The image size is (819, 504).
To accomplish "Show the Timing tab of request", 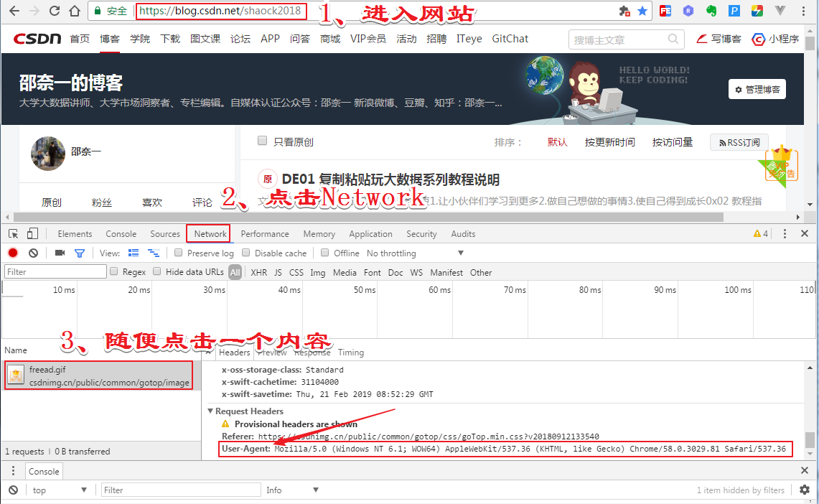I will [351, 353].
